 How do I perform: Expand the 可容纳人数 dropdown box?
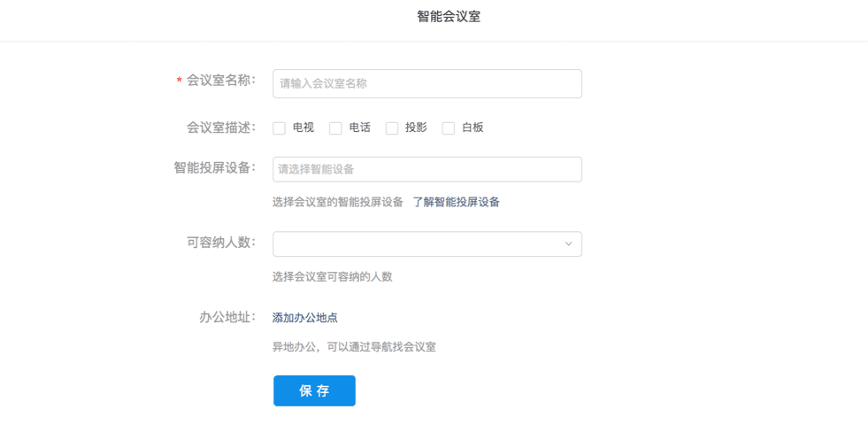(x=426, y=244)
